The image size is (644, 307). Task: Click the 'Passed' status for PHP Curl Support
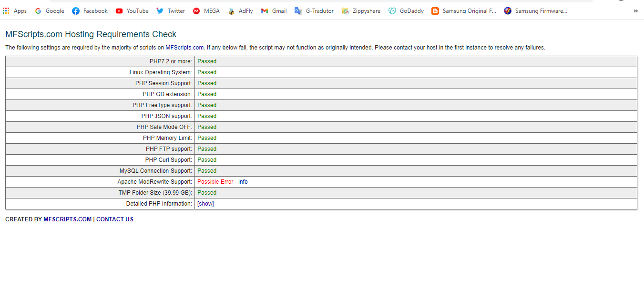(207, 160)
